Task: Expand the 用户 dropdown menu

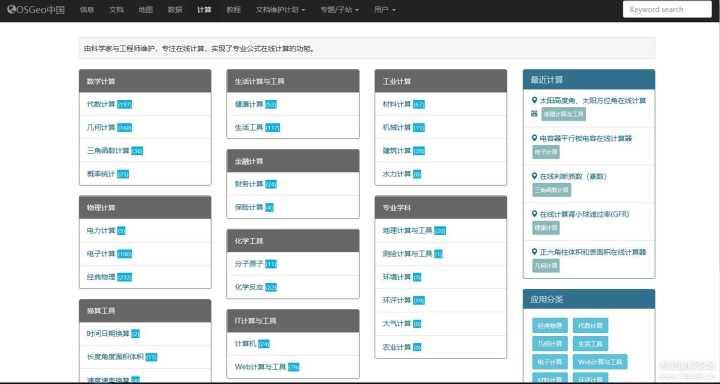Action: coord(385,10)
